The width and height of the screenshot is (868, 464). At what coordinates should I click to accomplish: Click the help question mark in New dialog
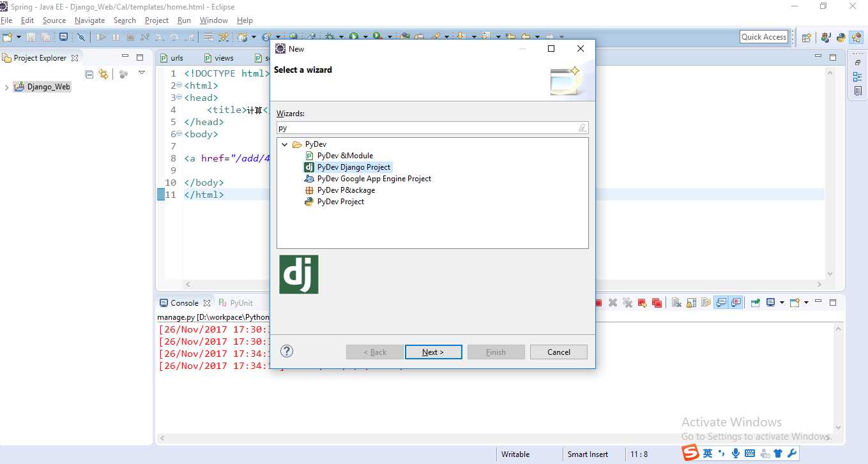287,351
